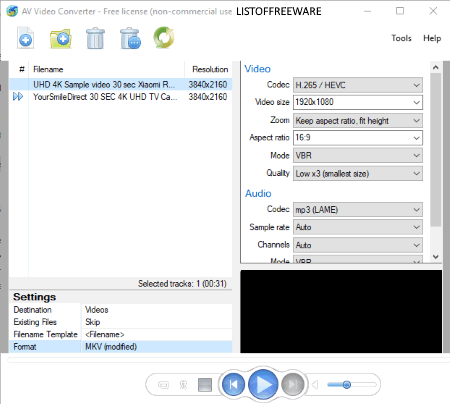Open the Aspect ratio 16:9 dropdown

point(358,138)
